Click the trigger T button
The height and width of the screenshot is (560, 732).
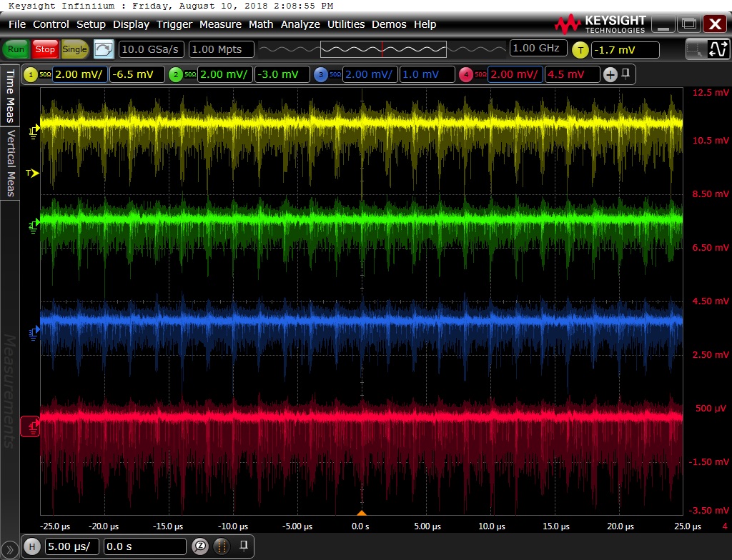pyautogui.click(x=580, y=50)
